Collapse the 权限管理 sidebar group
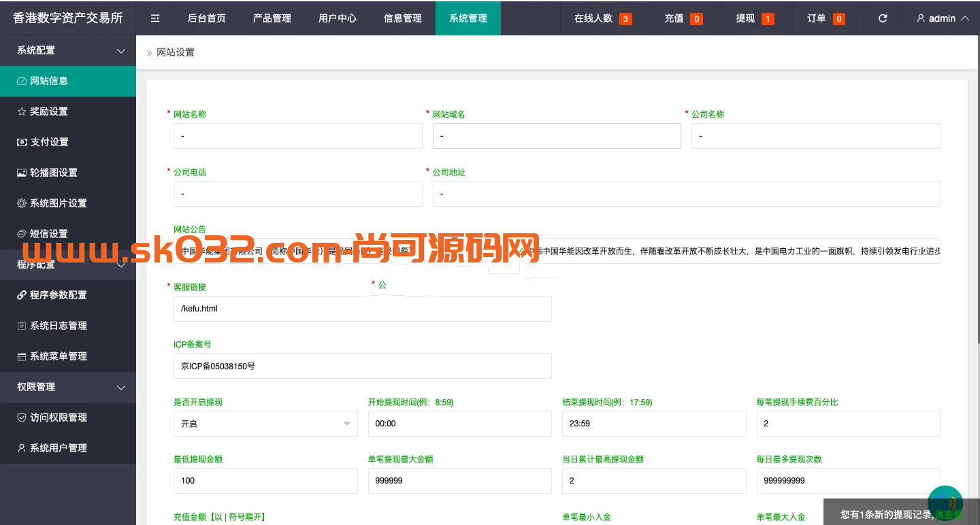Image resolution: width=980 pixels, height=525 pixels. pos(121,388)
